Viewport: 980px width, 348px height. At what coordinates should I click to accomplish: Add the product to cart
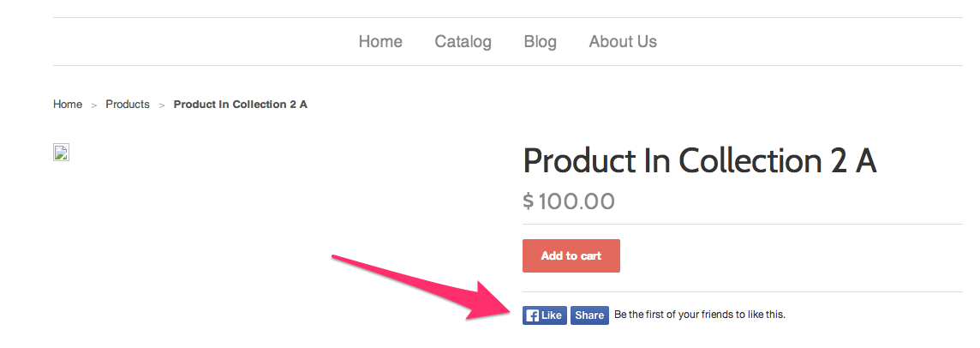571,256
